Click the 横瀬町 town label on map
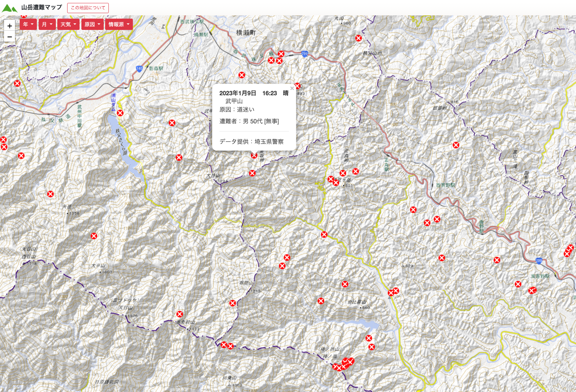576x392 pixels. click(x=246, y=33)
